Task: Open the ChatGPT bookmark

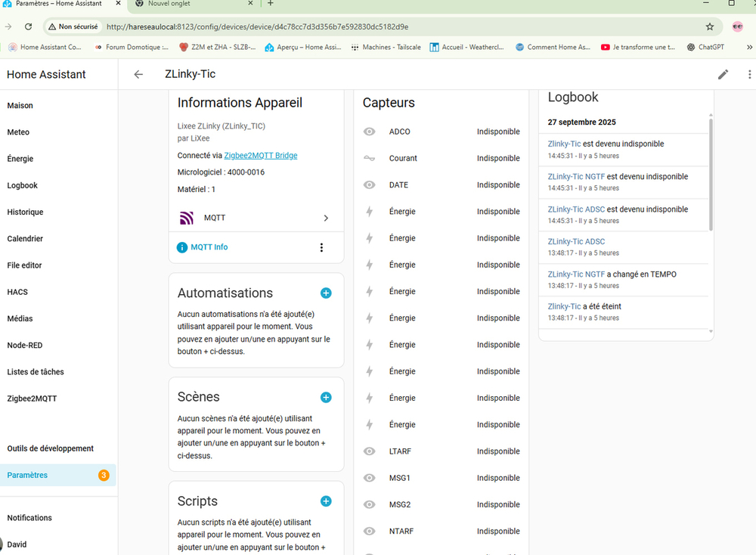Action: pyautogui.click(x=705, y=47)
